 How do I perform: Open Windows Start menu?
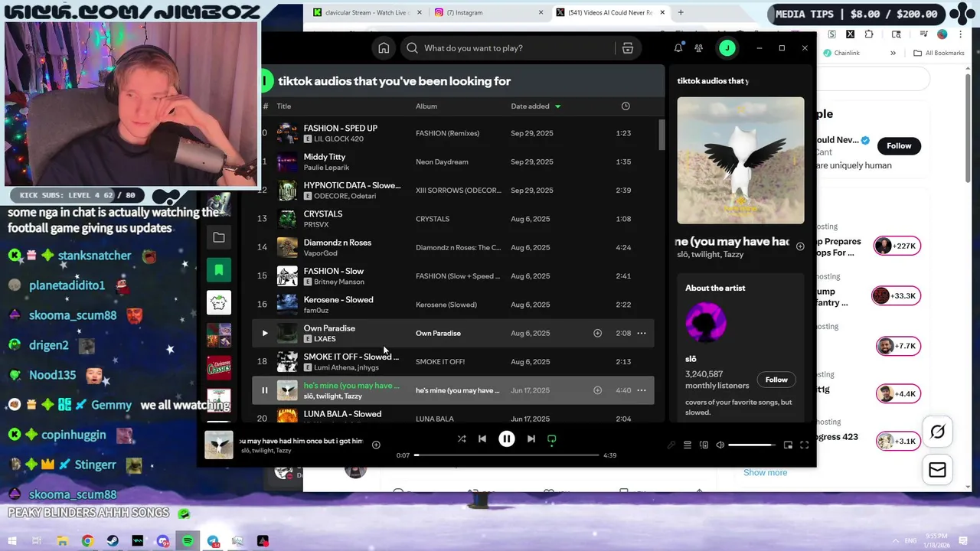pyautogui.click(x=11, y=541)
